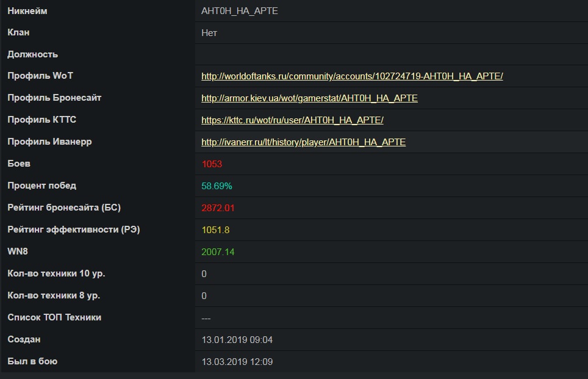Click the Кол-во техники 10 ур. label
This screenshot has height=379, width=588.
click(x=56, y=273)
